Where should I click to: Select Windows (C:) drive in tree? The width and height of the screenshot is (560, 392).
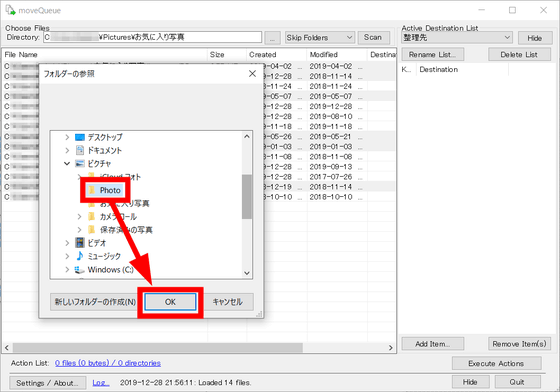(x=111, y=270)
